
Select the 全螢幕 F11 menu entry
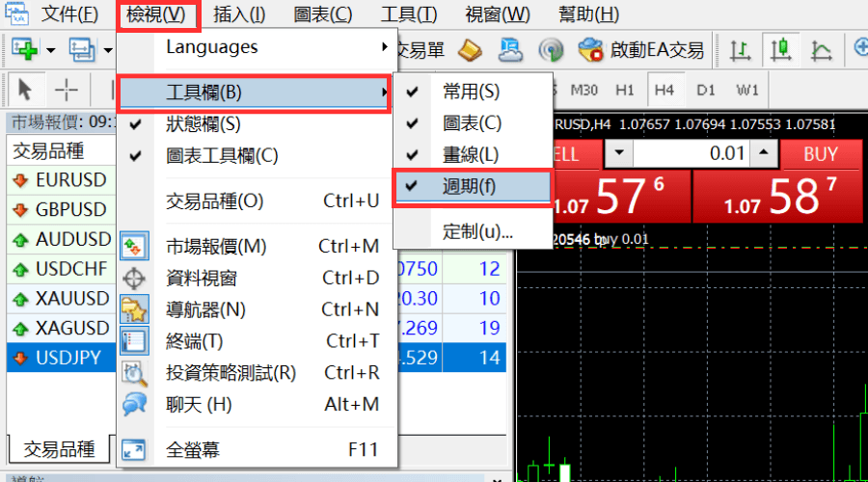click(x=256, y=450)
